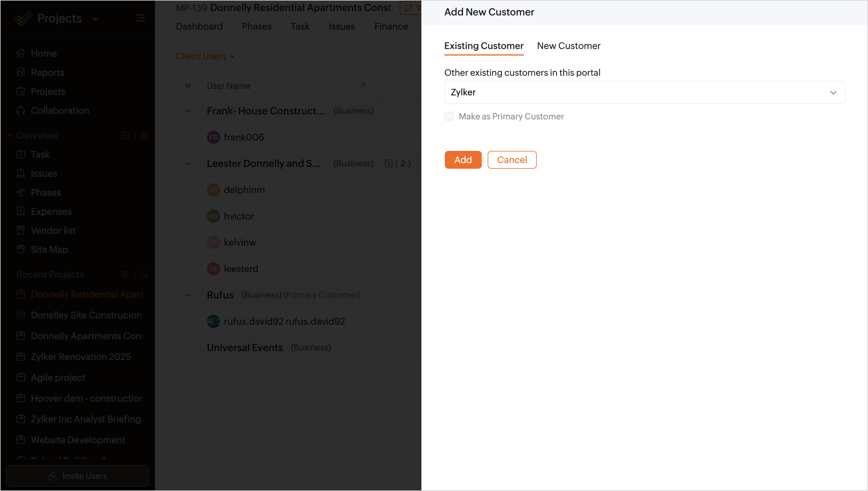
Task: Open the Collaboration section
Action: 60,110
